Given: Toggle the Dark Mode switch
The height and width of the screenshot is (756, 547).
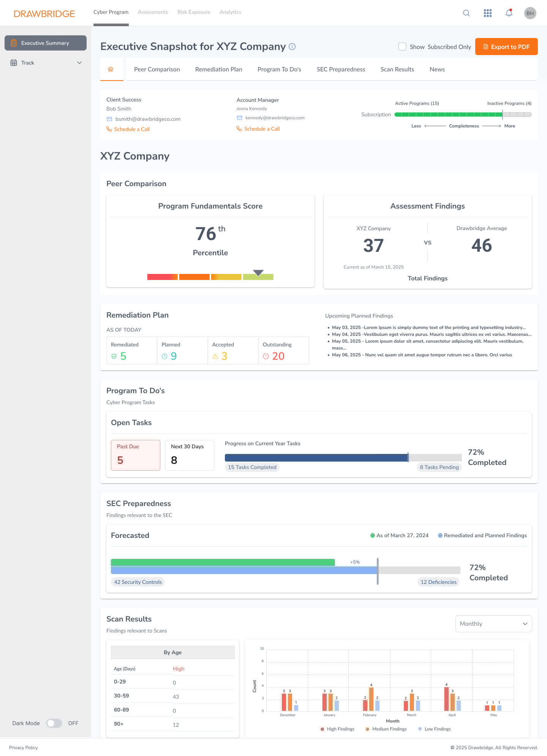Looking at the screenshot, I should point(54,723).
